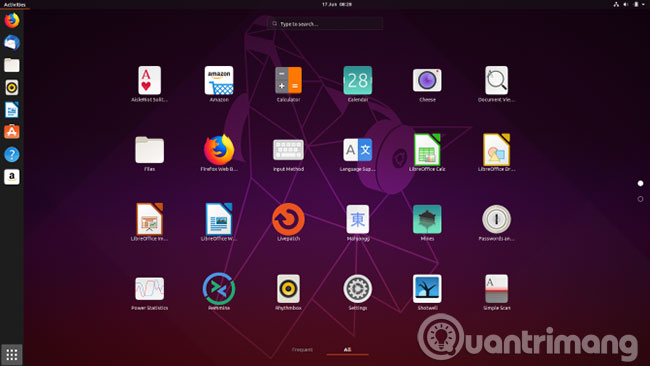Open Input Method settings
This screenshot has height=366, width=650.
pos(288,150)
